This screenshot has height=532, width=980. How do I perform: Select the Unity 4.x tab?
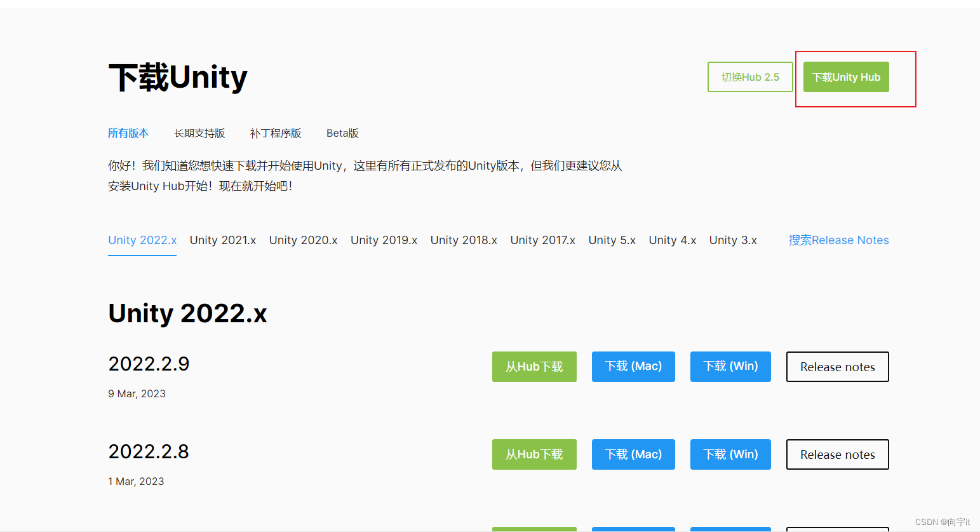[673, 240]
